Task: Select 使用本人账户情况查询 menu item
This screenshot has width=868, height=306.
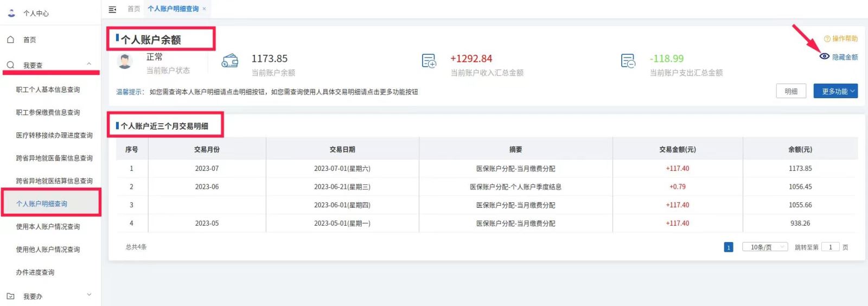Action: tap(48, 227)
